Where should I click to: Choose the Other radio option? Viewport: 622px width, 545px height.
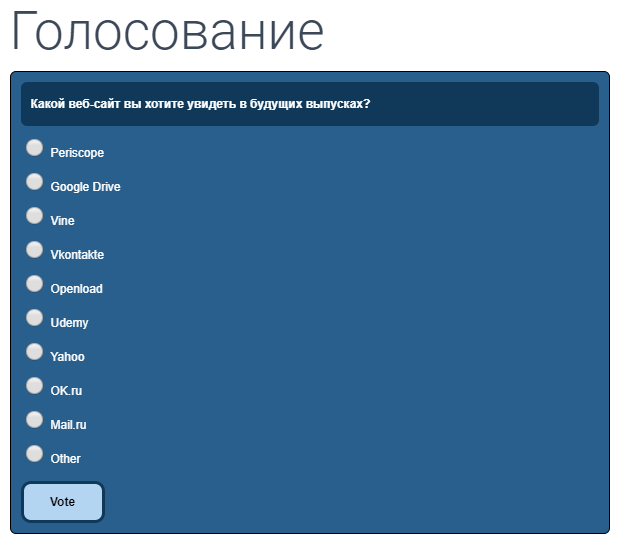pos(35,454)
